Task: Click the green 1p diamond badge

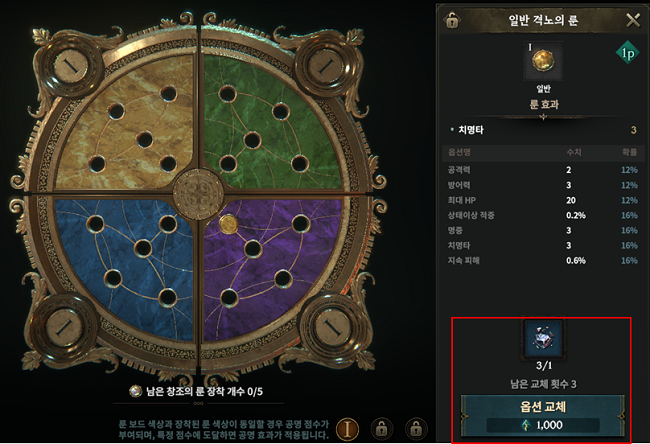Action: [x=628, y=53]
